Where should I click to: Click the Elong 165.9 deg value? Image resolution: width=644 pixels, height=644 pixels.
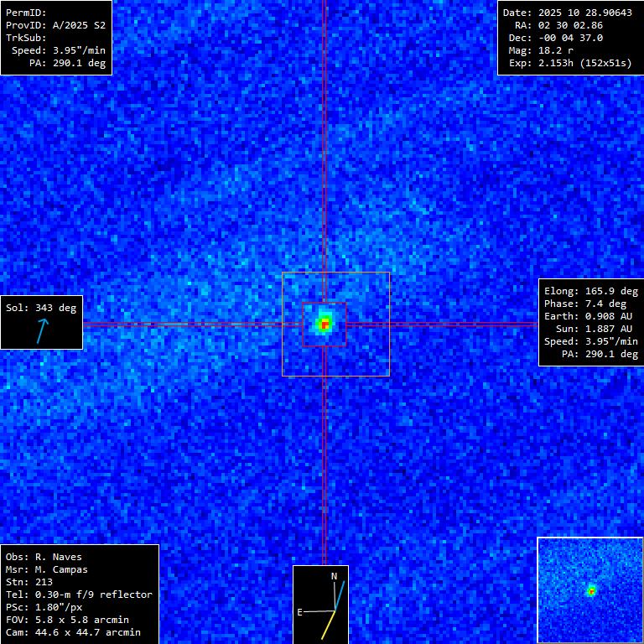coord(590,291)
